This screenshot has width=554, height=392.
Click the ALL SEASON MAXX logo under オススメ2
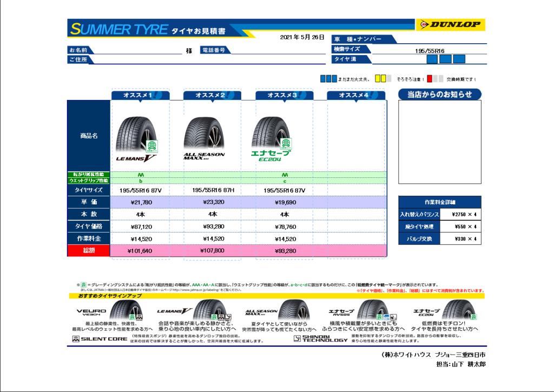tap(204, 156)
